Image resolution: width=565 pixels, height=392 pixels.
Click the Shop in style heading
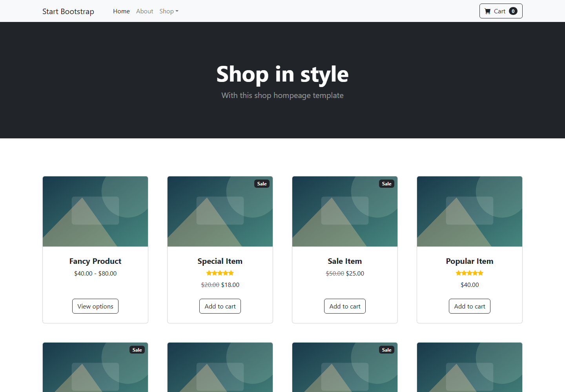[x=282, y=74]
